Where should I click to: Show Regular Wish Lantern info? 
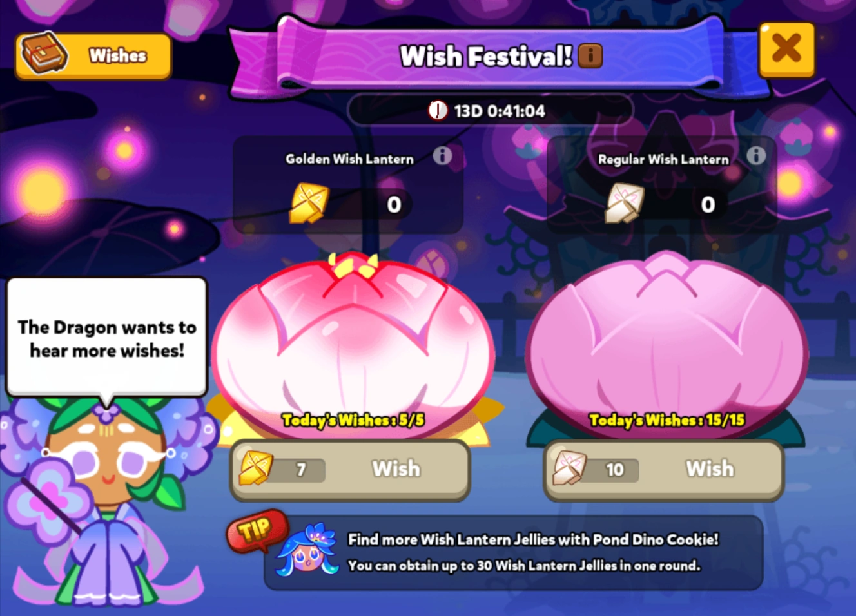point(756,155)
